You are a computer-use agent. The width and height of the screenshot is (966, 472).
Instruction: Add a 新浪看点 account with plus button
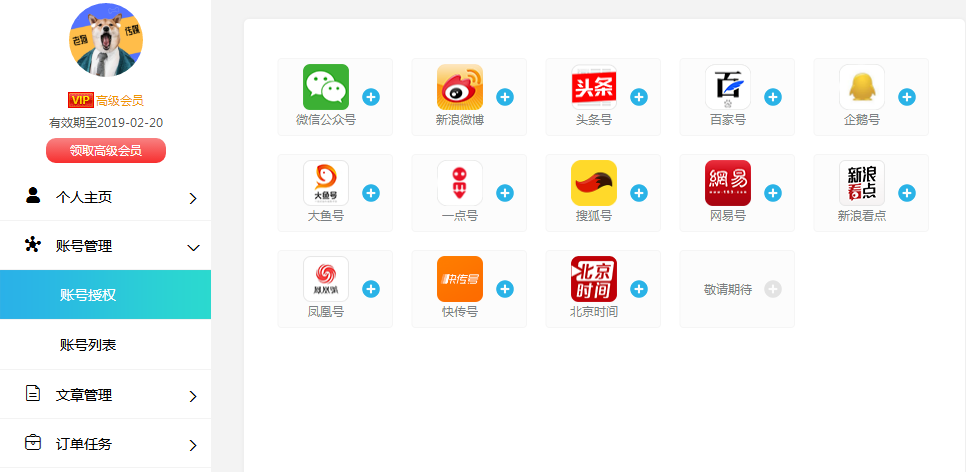(x=907, y=193)
